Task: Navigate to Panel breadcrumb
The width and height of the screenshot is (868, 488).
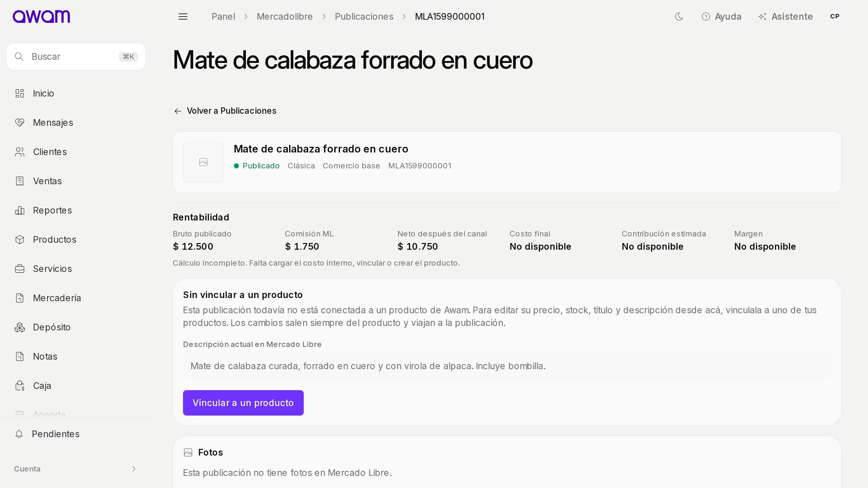Action: pyautogui.click(x=223, y=17)
